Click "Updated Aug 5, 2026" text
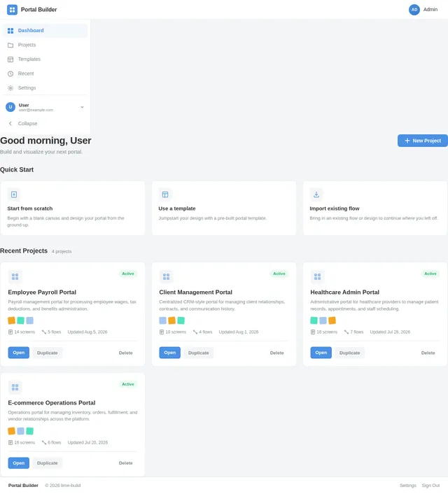448x494 pixels. (x=87, y=332)
